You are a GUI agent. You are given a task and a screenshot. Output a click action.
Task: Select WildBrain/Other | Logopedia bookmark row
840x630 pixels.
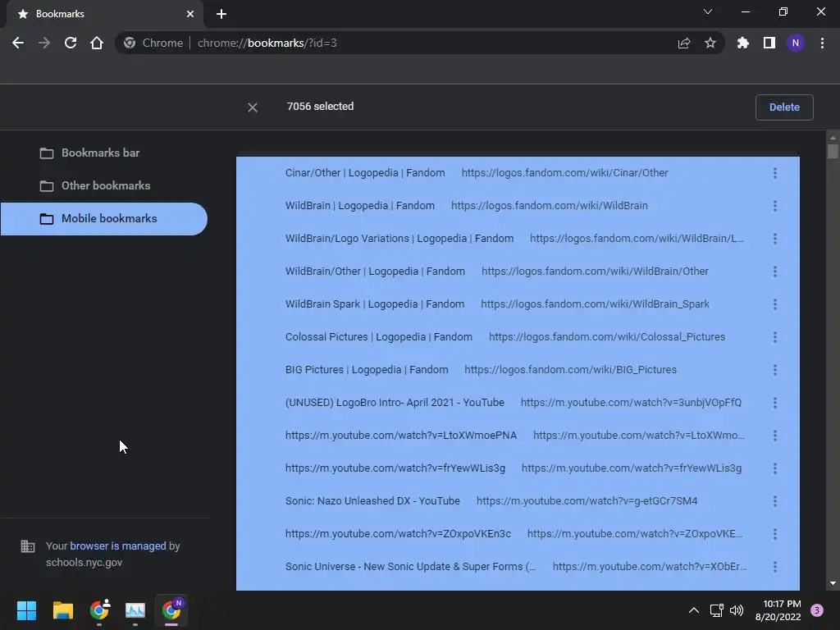518,272
